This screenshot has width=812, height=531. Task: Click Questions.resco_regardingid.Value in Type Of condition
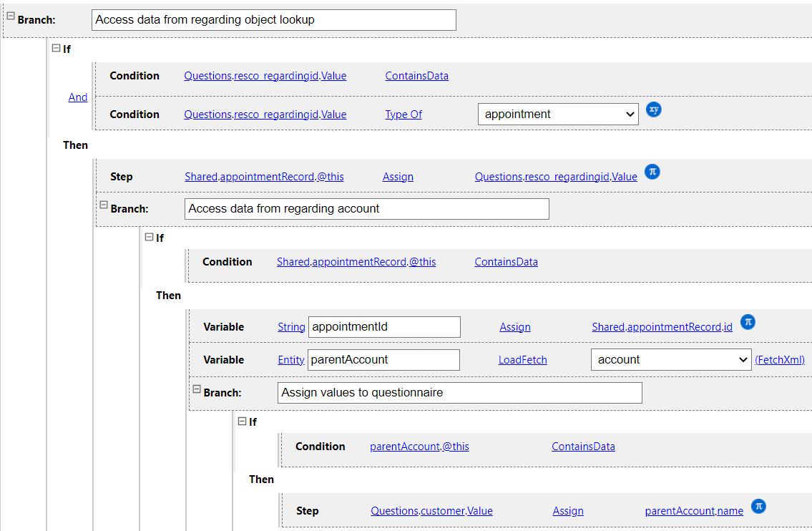[x=265, y=115]
